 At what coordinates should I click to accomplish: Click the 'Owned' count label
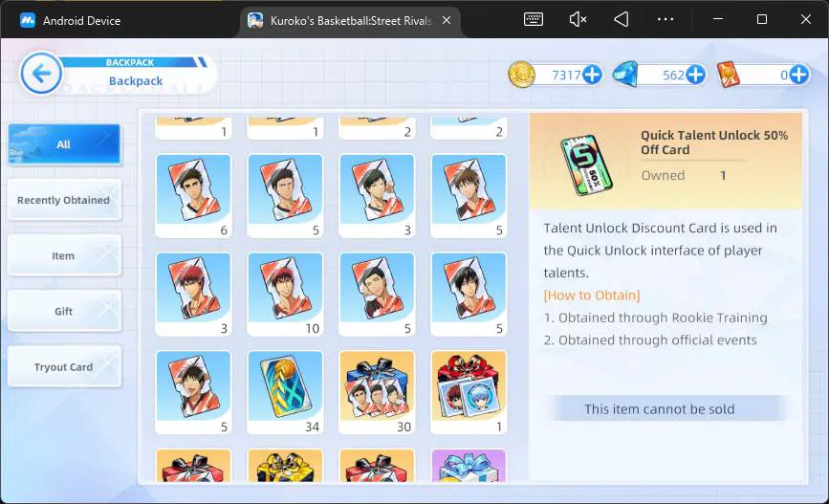coord(663,175)
